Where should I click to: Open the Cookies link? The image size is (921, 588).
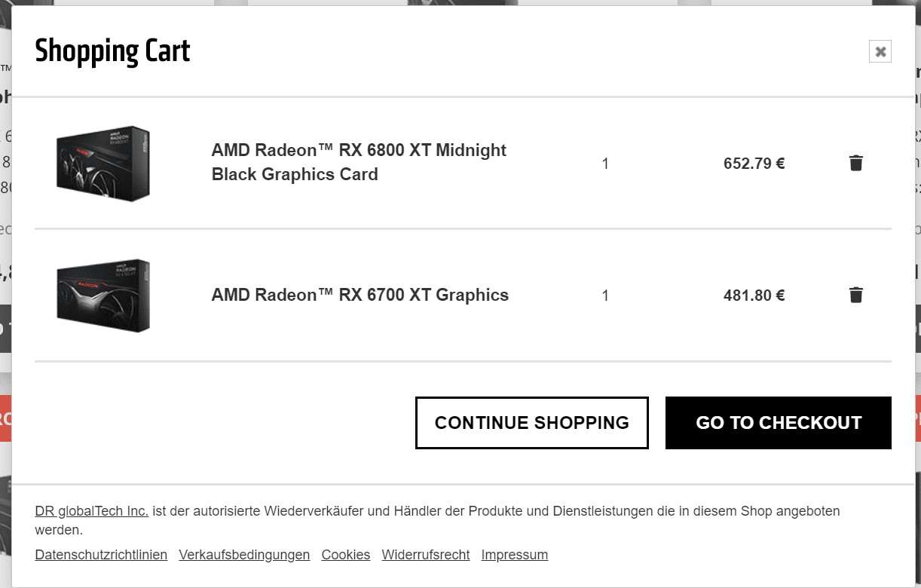pyautogui.click(x=346, y=555)
